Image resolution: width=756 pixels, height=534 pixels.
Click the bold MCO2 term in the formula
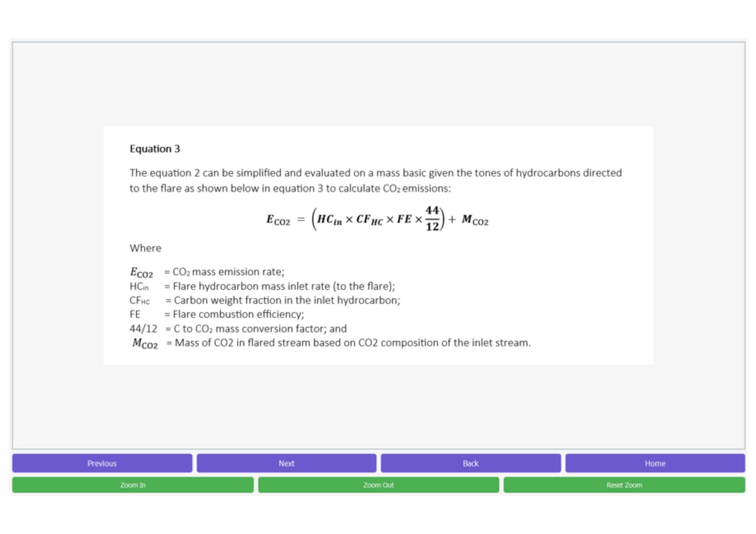[475, 220]
